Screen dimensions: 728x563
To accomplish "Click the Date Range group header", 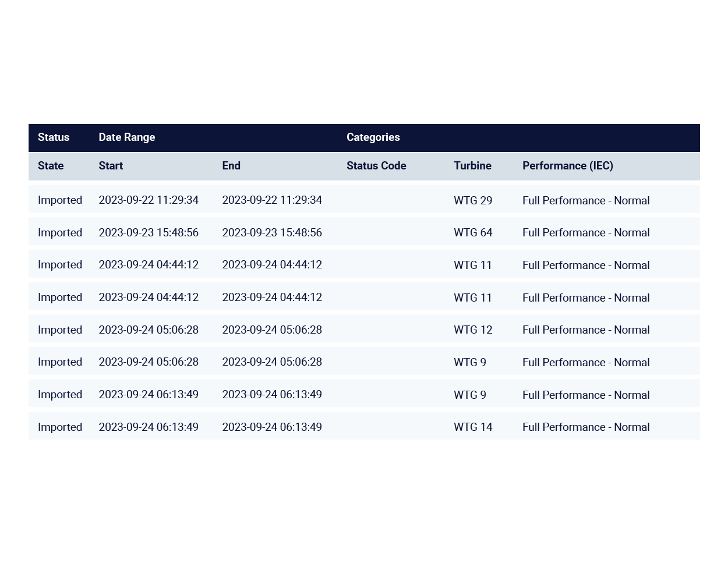I will click(x=127, y=137).
